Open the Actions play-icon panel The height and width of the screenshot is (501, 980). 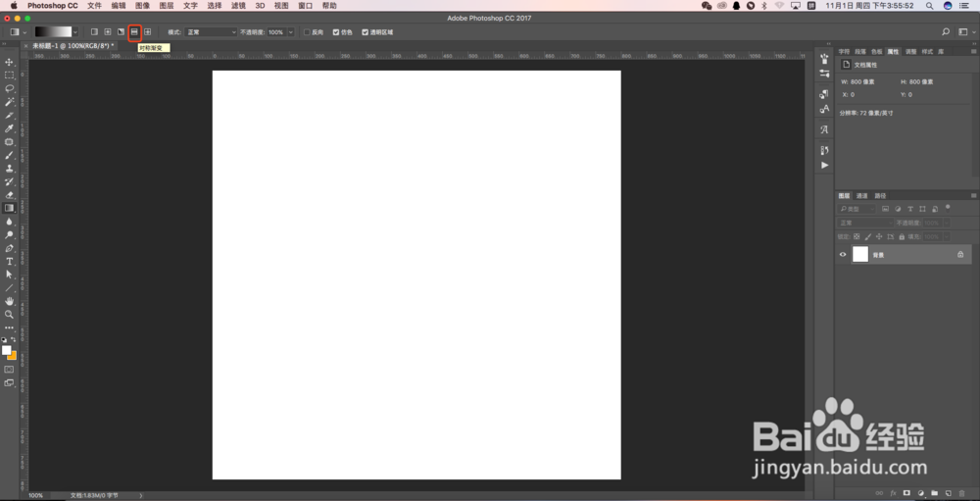824,165
